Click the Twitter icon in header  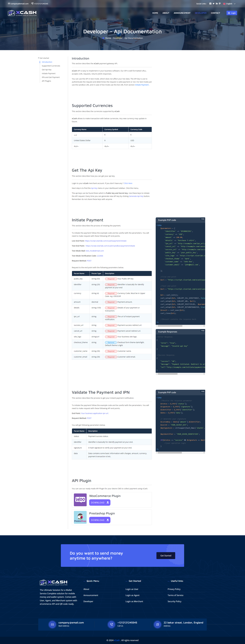pos(213,3)
